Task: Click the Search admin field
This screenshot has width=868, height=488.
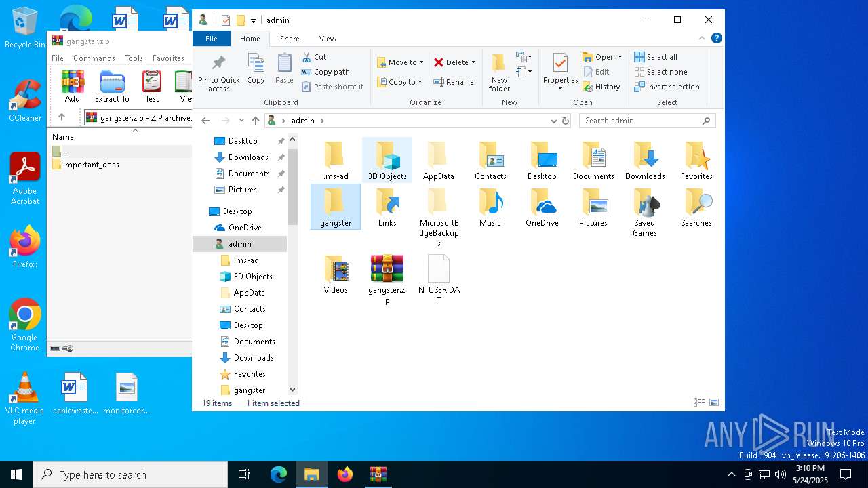Action: tap(647, 121)
